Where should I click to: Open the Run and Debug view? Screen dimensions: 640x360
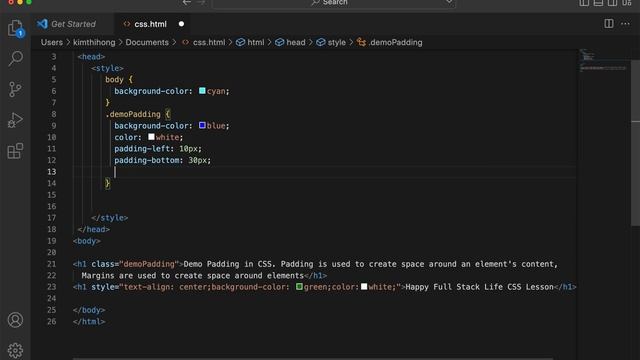point(16,120)
